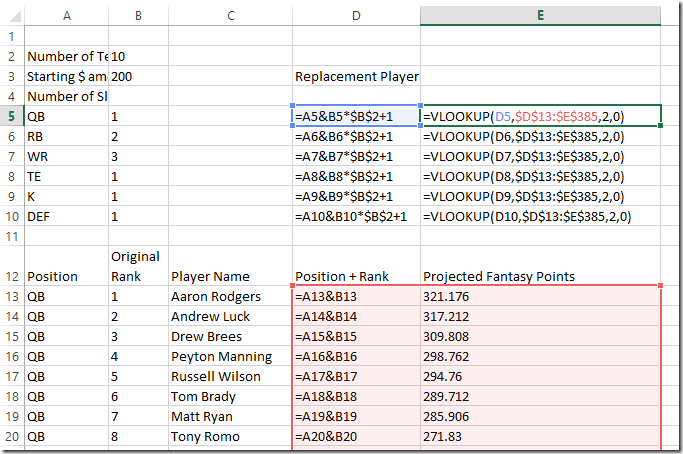Click the 289.712 points cell
The height and width of the screenshot is (454, 683).
[541, 396]
